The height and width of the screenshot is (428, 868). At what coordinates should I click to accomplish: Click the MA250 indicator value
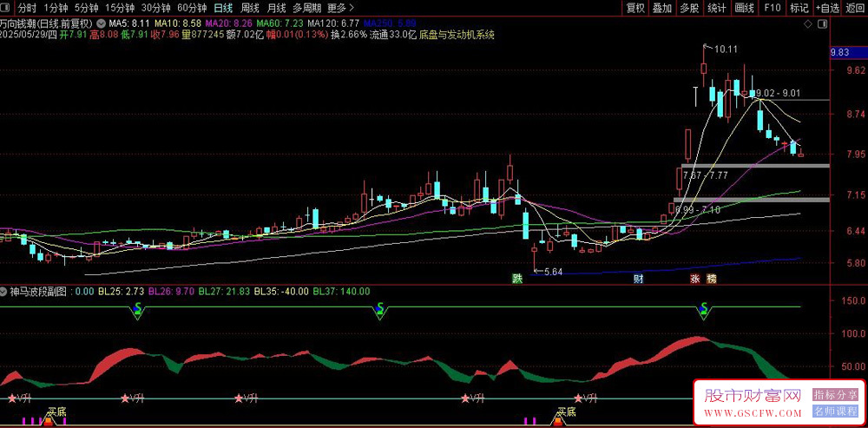pyautogui.click(x=390, y=23)
